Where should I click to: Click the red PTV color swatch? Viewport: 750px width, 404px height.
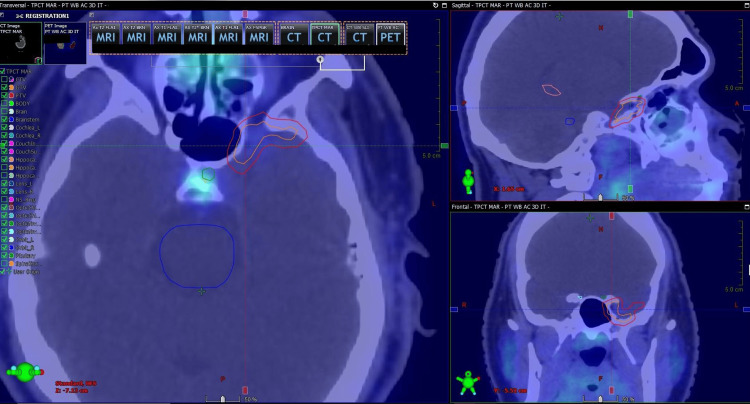pyautogui.click(x=11, y=96)
